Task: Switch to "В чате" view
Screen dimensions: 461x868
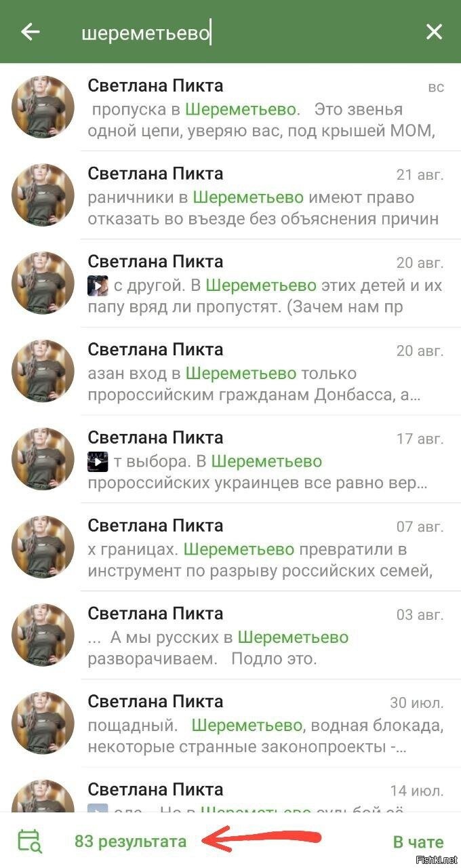Action: pos(418,842)
